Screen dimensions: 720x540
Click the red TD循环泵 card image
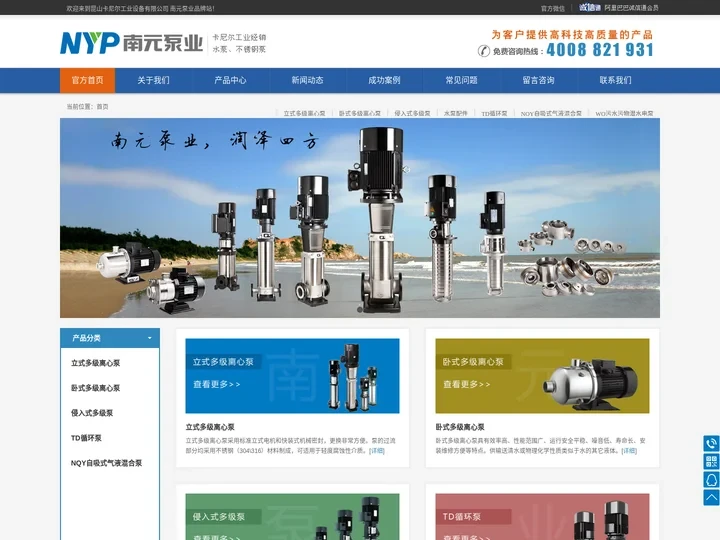(x=542, y=517)
